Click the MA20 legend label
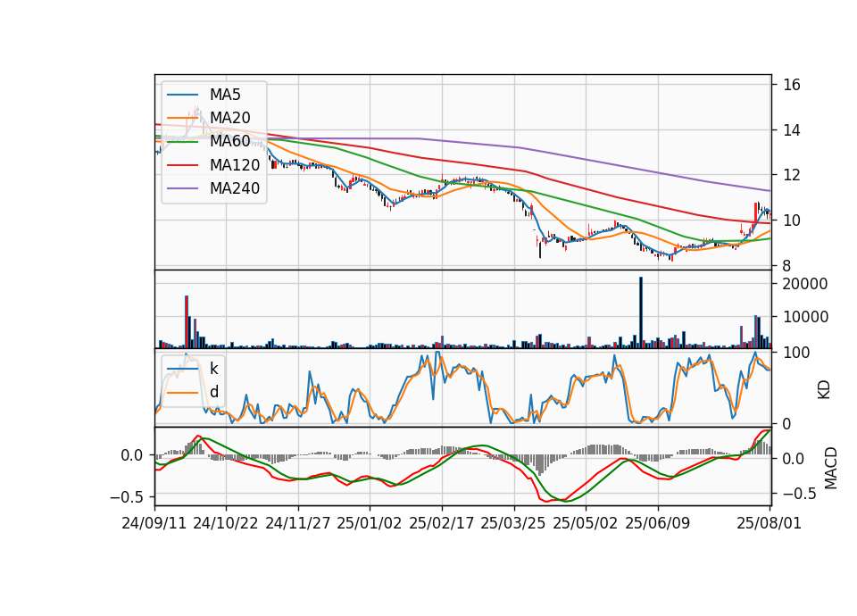 tap(229, 118)
